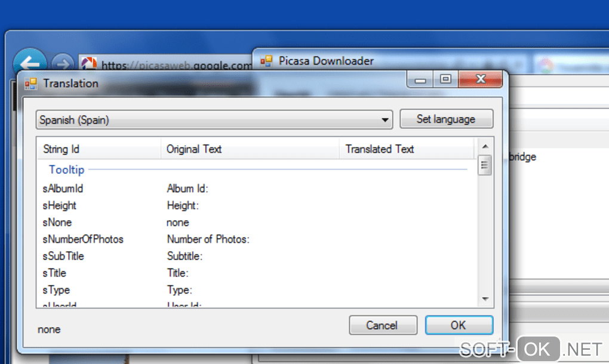This screenshot has height=364, width=609.
Task: Confirm the translation with the OK button
Action: 459,325
